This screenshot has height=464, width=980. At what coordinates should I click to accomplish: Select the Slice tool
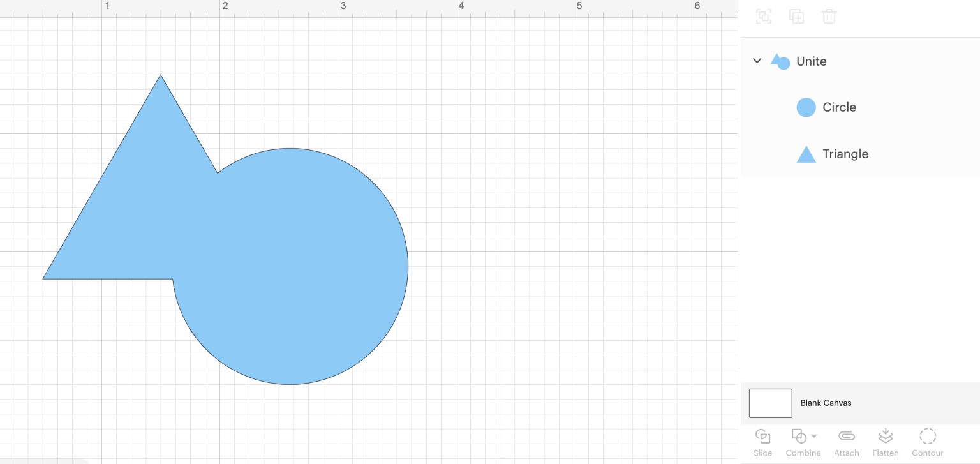[x=763, y=440]
